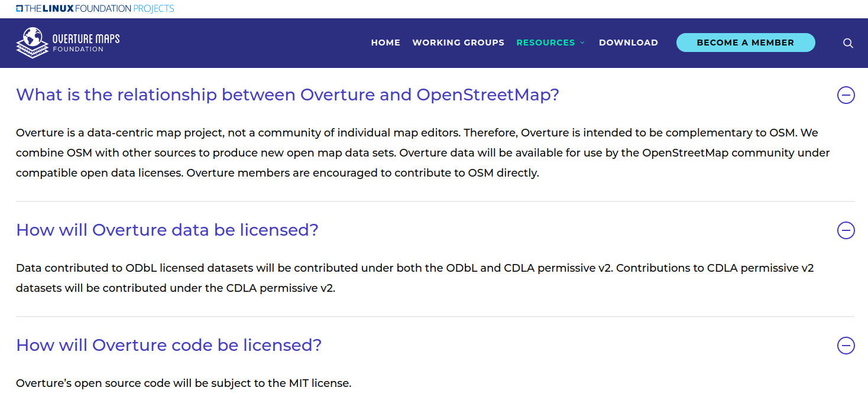Click the minus icon beside the OpenStreetMap question
This screenshot has height=407, width=868.
pos(846,95)
